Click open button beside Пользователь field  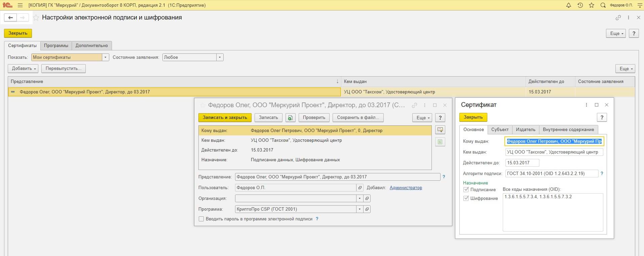coord(360,188)
